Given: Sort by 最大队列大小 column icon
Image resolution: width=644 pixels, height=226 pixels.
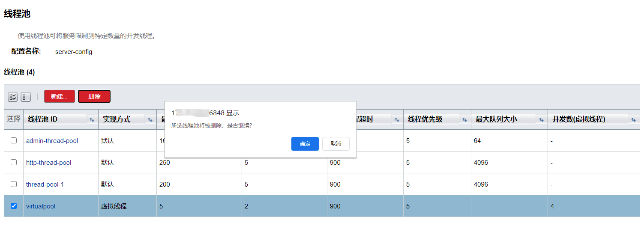Looking at the screenshot, I should (x=541, y=120).
